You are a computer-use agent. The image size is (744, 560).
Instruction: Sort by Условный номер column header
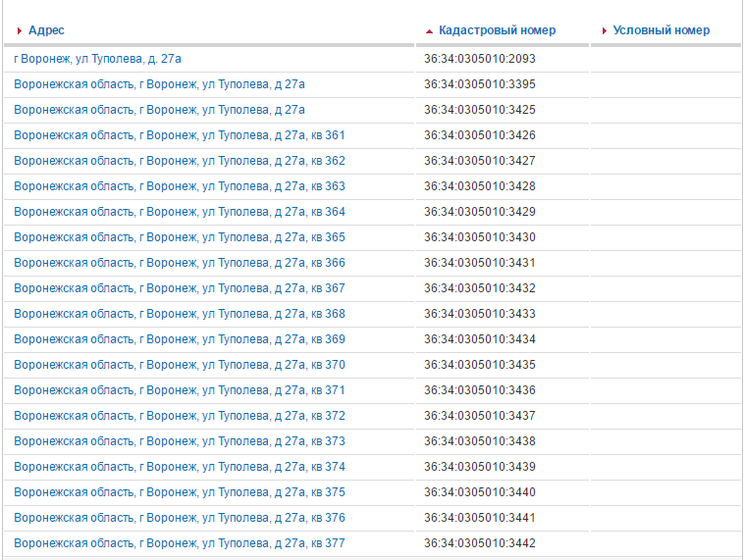click(661, 30)
